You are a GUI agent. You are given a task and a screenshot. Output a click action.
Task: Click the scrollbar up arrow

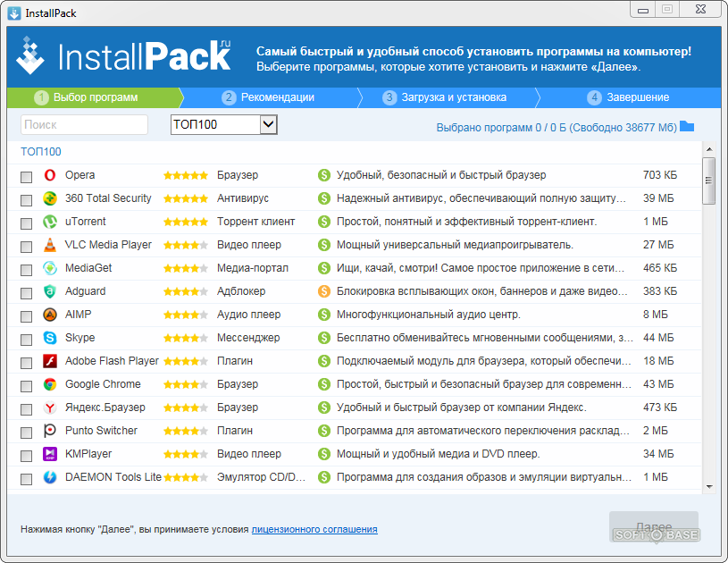coord(709,148)
